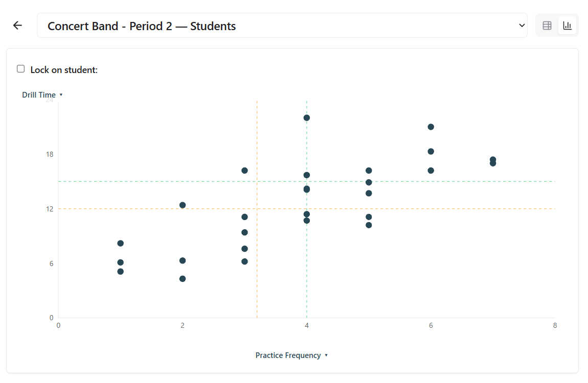Screen dimensions: 588x383
Task: Select the highest data point at frequency 4
Action: click(x=307, y=118)
